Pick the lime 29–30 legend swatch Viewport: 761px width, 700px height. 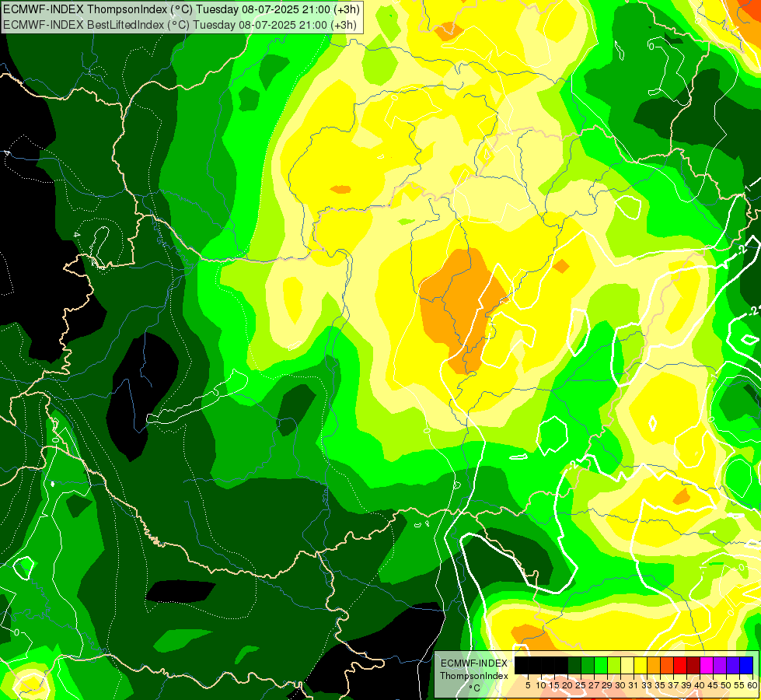tap(614, 666)
